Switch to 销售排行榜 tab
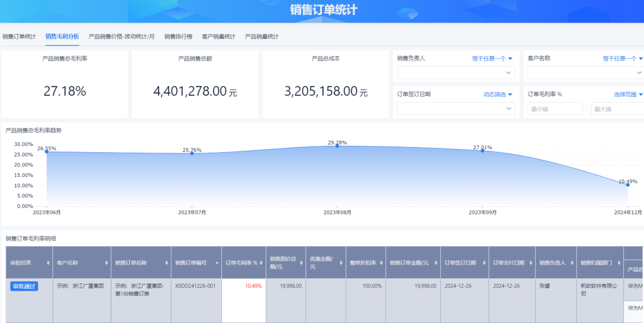Screen dimensions: 644x323 click(x=178, y=37)
